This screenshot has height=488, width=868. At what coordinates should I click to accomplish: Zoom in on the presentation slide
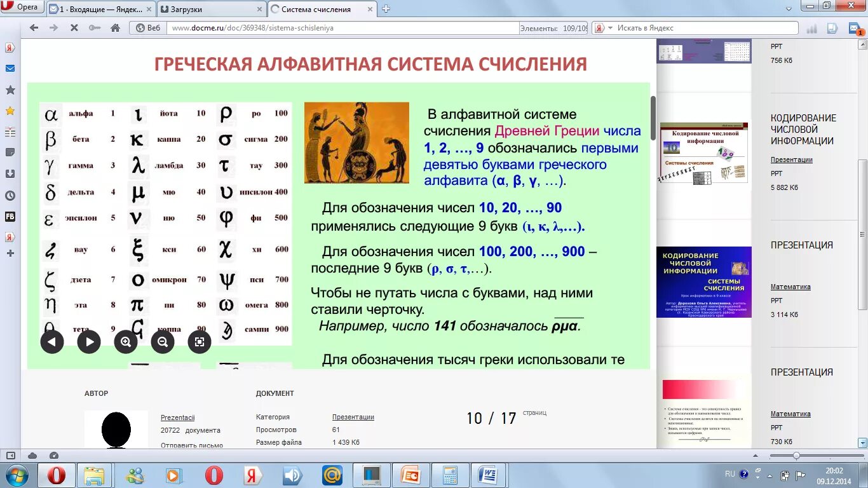[x=126, y=341]
